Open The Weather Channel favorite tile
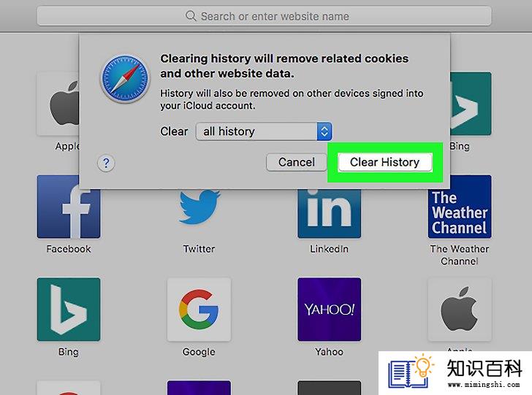 [460, 207]
